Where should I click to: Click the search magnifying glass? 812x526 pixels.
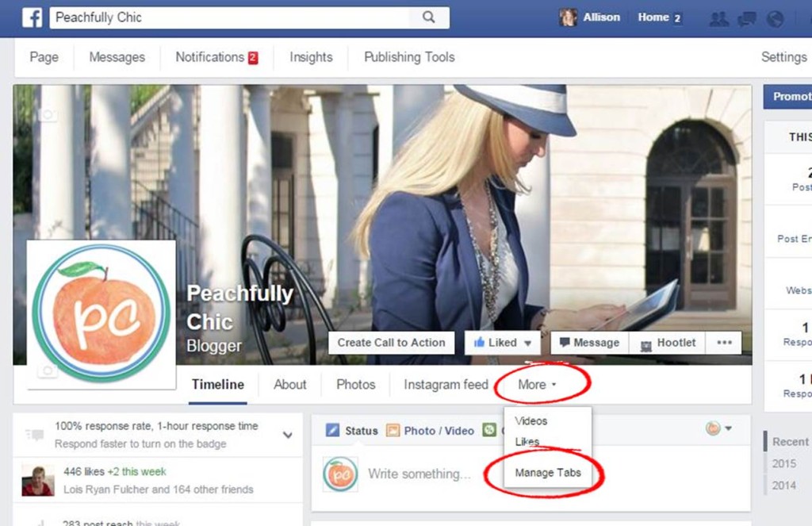point(428,17)
